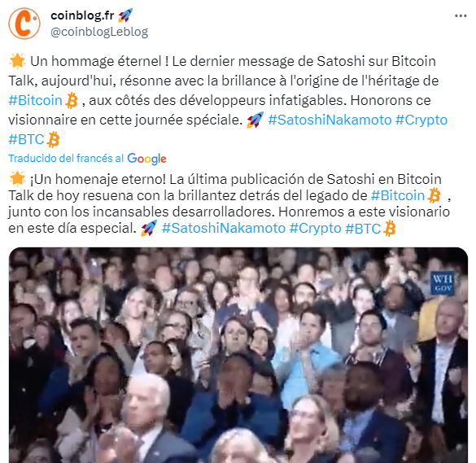Click the rocket emoji before Spanish #SatoshiNakamoto
The image size is (476, 463).
tap(149, 228)
